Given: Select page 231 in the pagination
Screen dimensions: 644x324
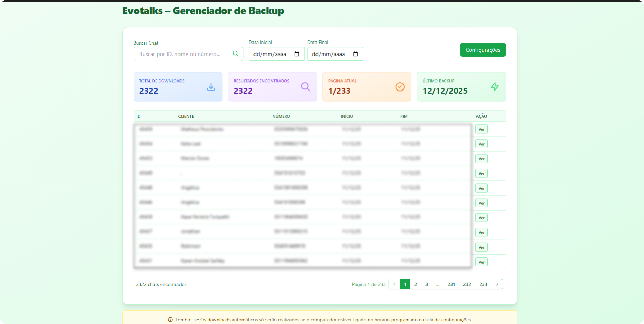Looking at the screenshot, I should pyautogui.click(x=451, y=284).
